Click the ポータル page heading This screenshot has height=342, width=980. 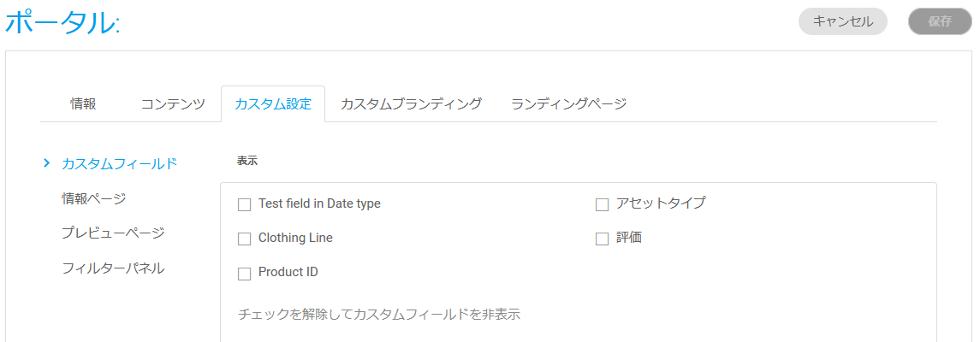(62, 23)
